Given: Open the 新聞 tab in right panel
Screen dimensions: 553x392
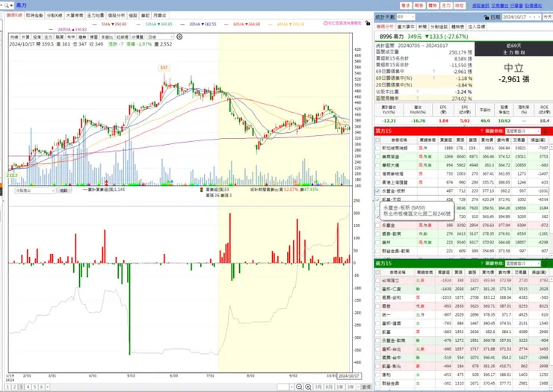Looking at the screenshot, I should [x=423, y=27].
